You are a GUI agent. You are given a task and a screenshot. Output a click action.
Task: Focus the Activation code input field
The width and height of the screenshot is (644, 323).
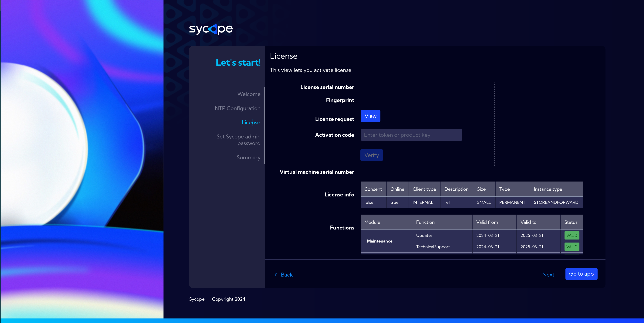tap(411, 135)
